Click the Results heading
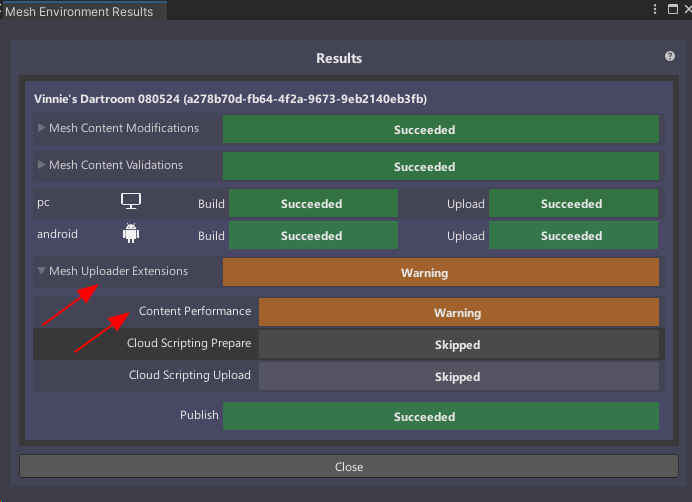The image size is (692, 502). click(x=339, y=58)
